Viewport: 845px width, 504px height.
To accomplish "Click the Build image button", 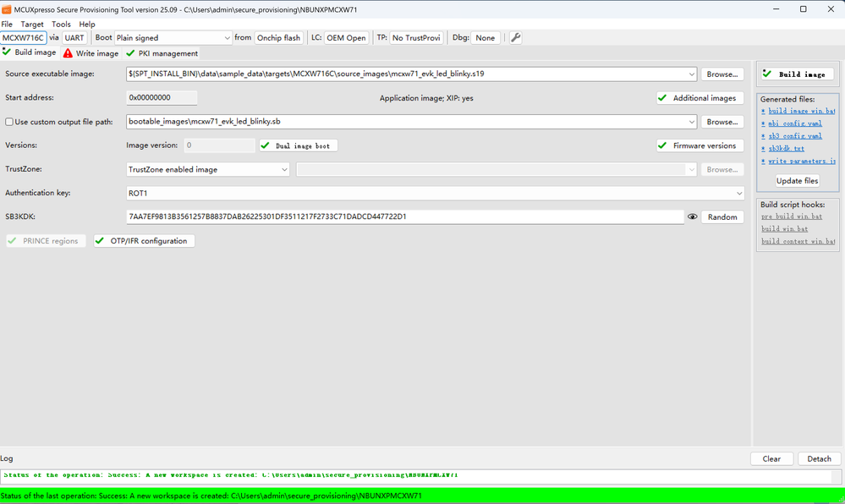I will point(797,74).
